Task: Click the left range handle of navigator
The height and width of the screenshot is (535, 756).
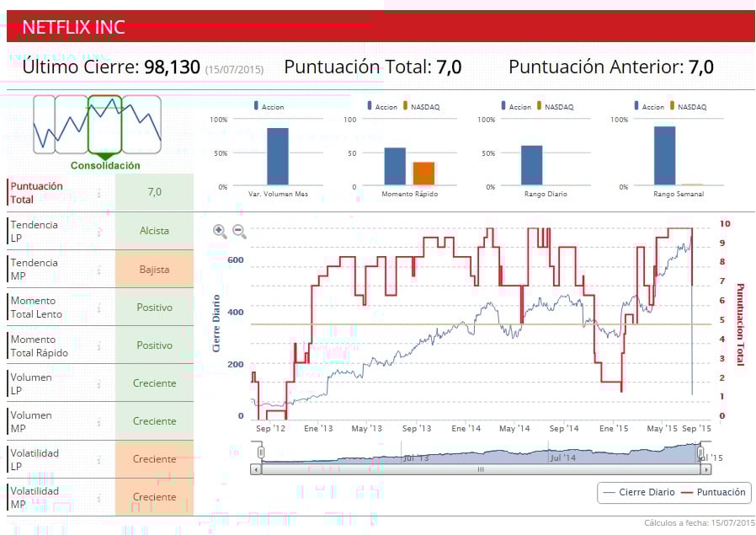Action: click(x=261, y=452)
